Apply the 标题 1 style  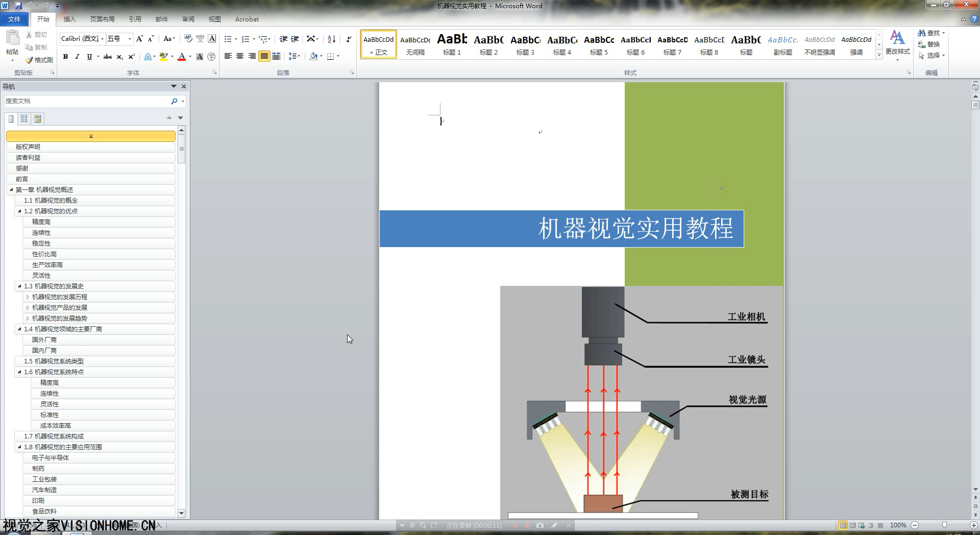pyautogui.click(x=452, y=44)
